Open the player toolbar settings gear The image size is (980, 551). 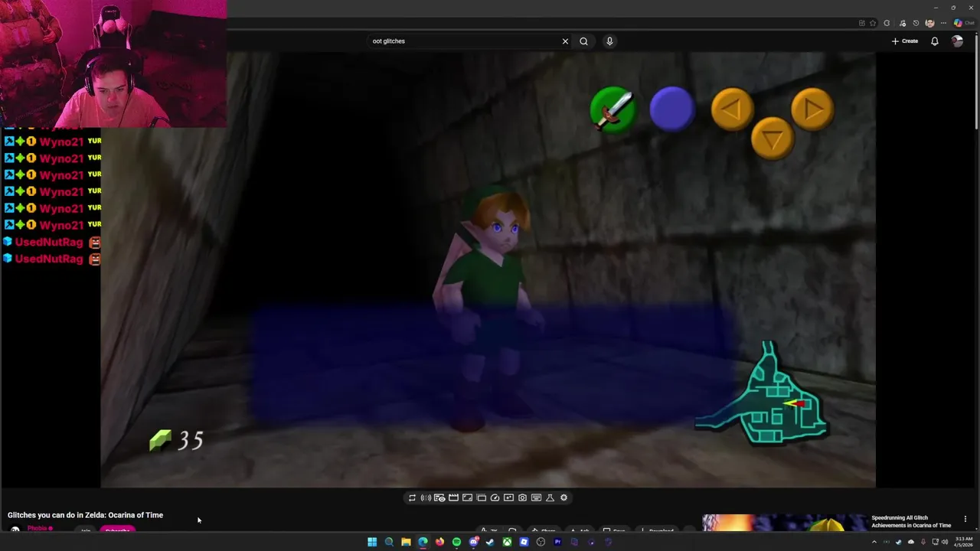coord(563,497)
